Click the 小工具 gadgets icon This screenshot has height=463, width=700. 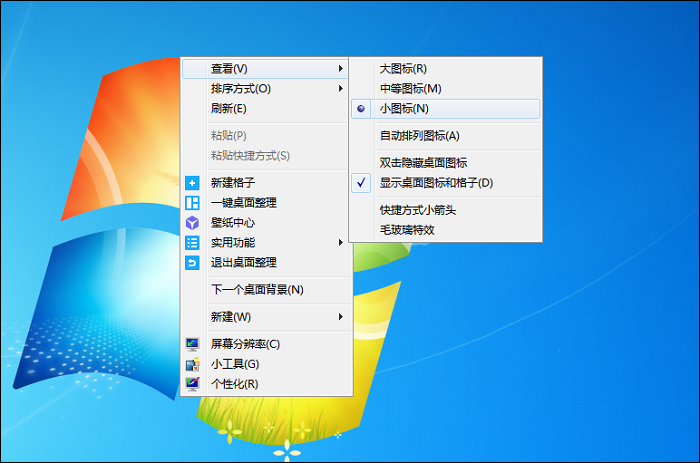[193, 364]
